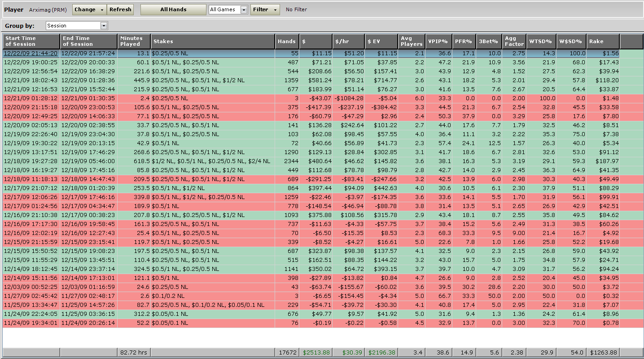Viewport: 644px width, 359px height.
Task: Select session starting 12/18/09 19:27:28
Action: [31, 161]
